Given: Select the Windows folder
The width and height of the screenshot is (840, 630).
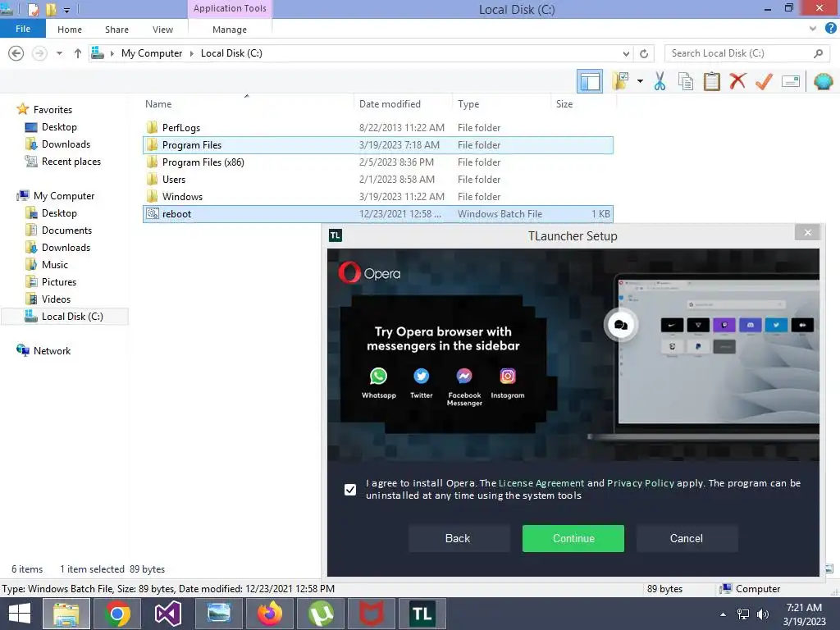Looking at the screenshot, I should click(x=377, y=197).
